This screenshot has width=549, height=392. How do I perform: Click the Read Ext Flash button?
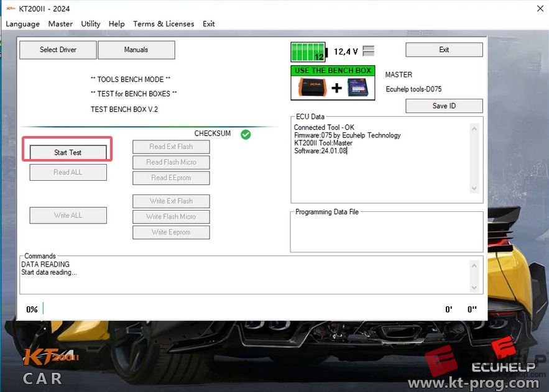point(171,147)
